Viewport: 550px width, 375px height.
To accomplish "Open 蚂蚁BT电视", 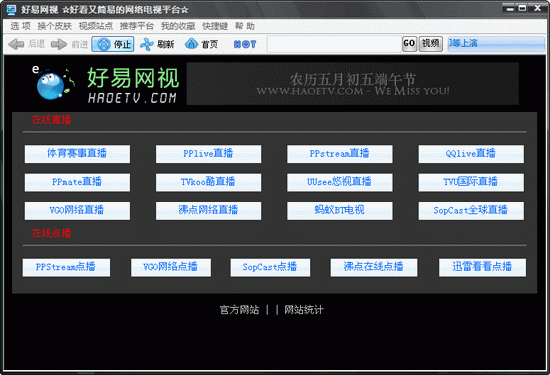I will (340, 210).
